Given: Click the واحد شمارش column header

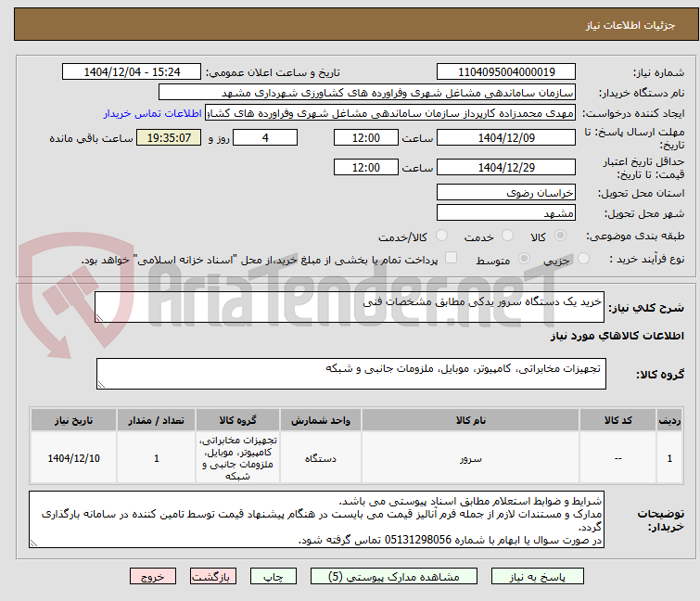Looking at the screenshot, I should click(x=321, y=420).
